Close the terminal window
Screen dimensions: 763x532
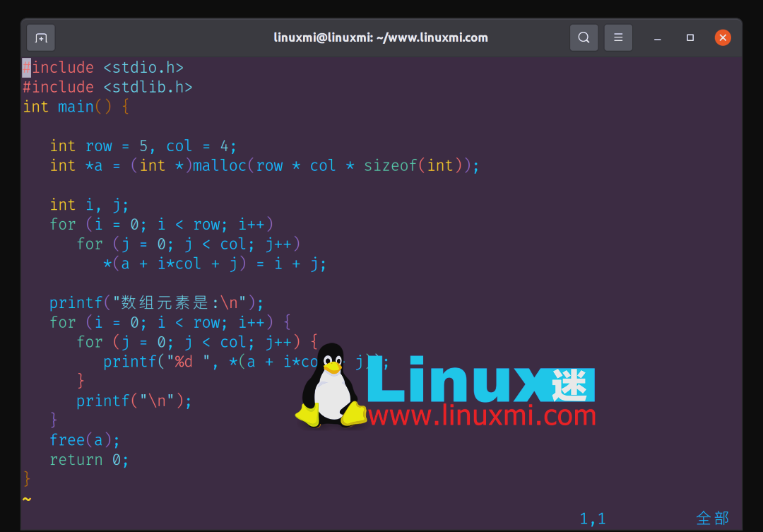[723, 37]
